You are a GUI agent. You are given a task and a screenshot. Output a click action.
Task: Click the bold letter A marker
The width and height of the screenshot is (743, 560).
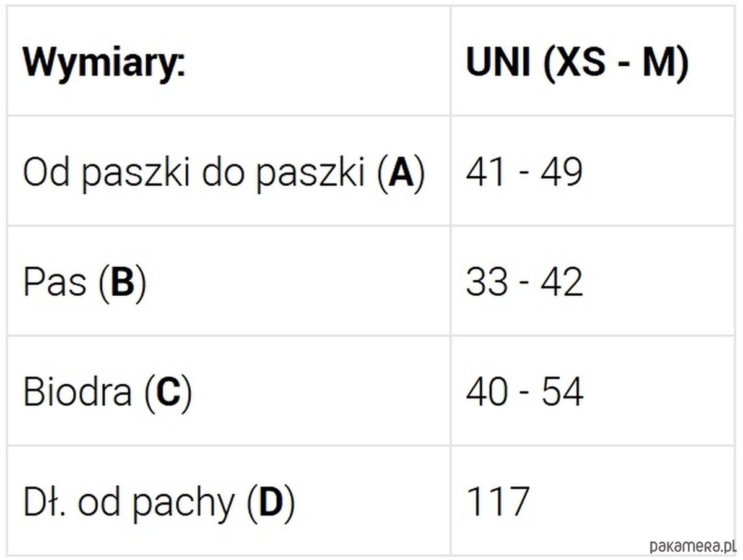[x=401, y=173]
